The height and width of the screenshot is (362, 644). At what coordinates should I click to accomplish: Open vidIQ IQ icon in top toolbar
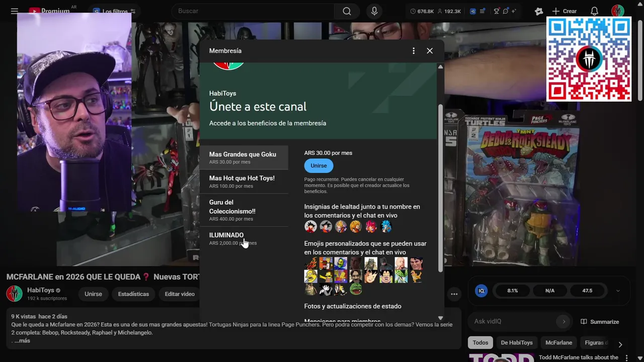473,11
